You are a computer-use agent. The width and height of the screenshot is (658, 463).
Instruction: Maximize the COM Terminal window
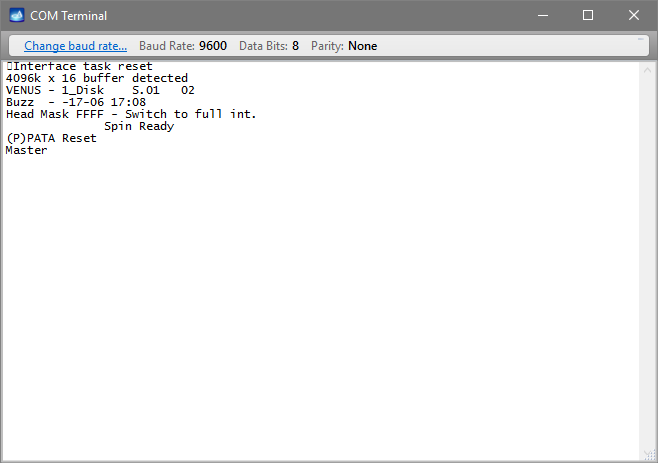point(588,16)
